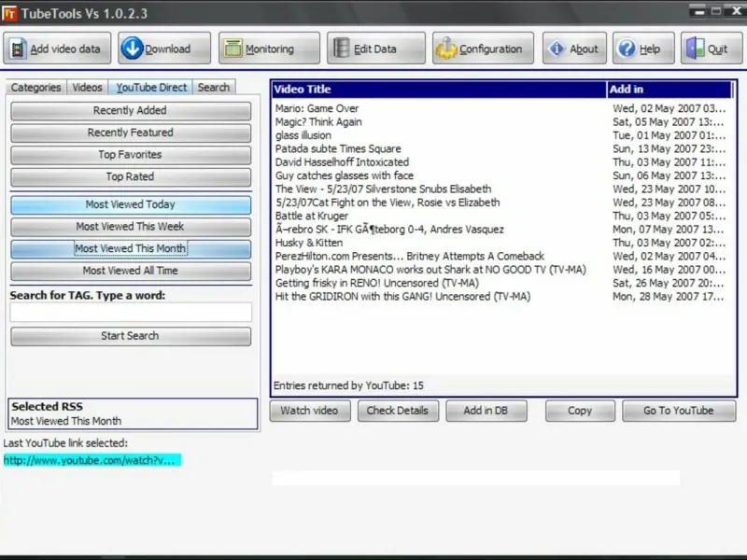Image resolution: width=747 pixels, height=560 pixels.
Task: Focus the TAG search text field
Action: point(131,313)
